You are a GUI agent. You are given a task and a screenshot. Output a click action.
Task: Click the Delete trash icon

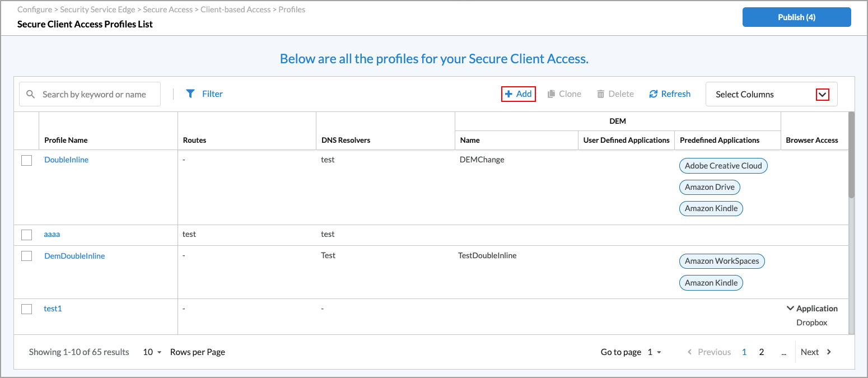click(601, 94)
